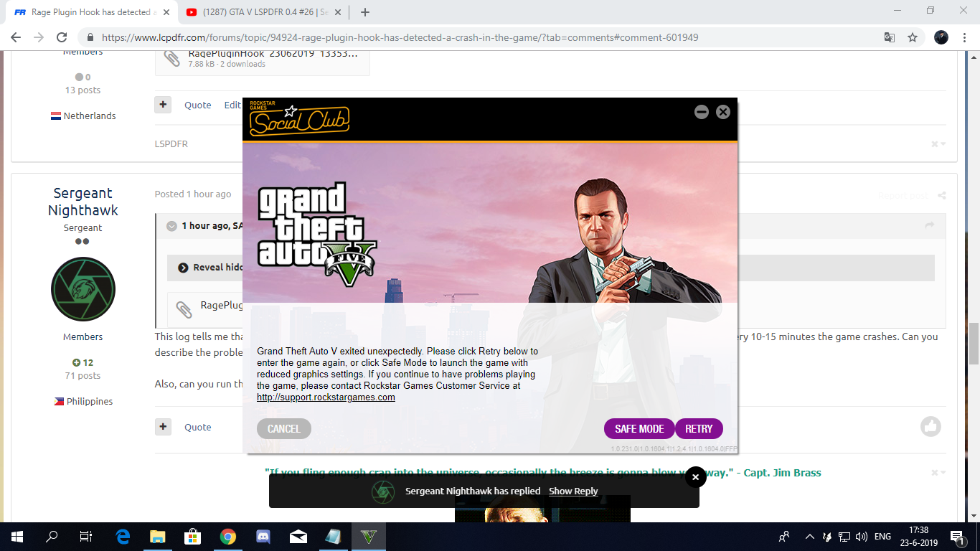This screenshot has width=980, height=551.
Task: Quote Sergeant Nighthawk's post
Action: point(198,427)
